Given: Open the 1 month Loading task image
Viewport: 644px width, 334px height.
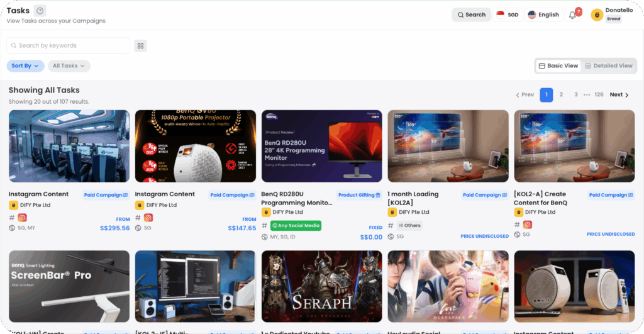Looking at the screenshot, I should coord(448,146).
